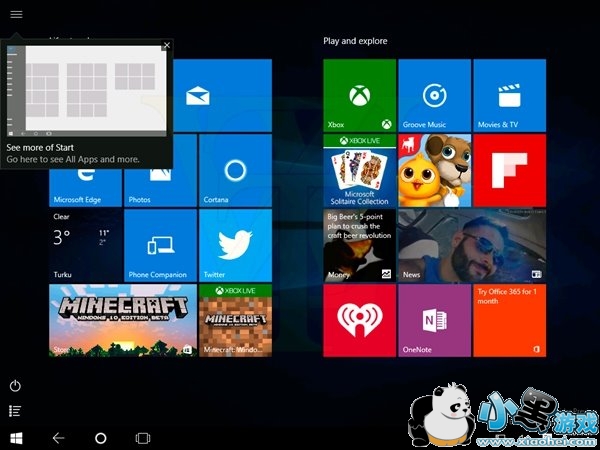Open the Zynga animal game tile
This screenshot has height=450, width=600.
tap(434, 171)
